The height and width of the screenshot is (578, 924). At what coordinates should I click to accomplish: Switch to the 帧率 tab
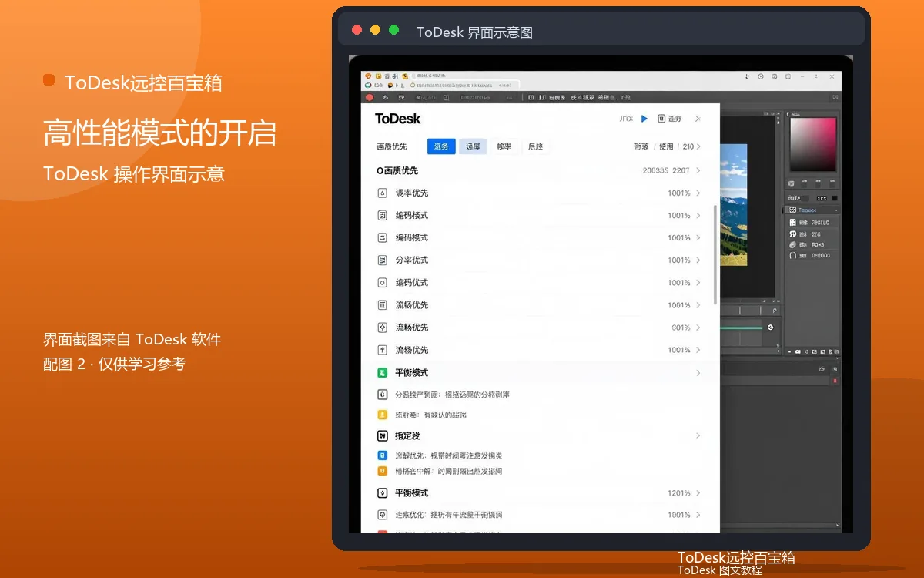(x=504, y=146)
